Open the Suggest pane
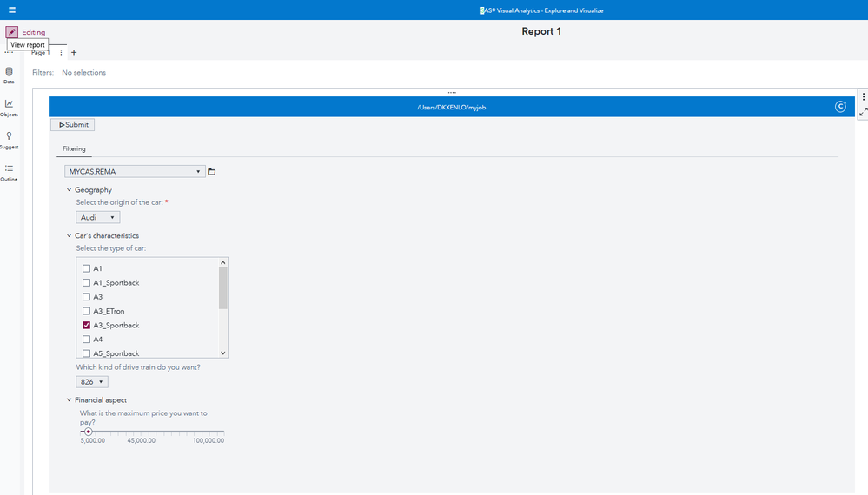The width and height of the screenshot is (868, 495). (9, 141)
